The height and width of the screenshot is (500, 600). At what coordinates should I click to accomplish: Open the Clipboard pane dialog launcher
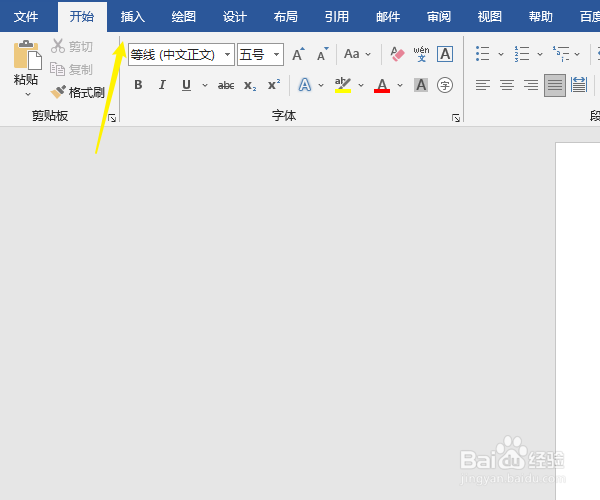tap(112, 118)
